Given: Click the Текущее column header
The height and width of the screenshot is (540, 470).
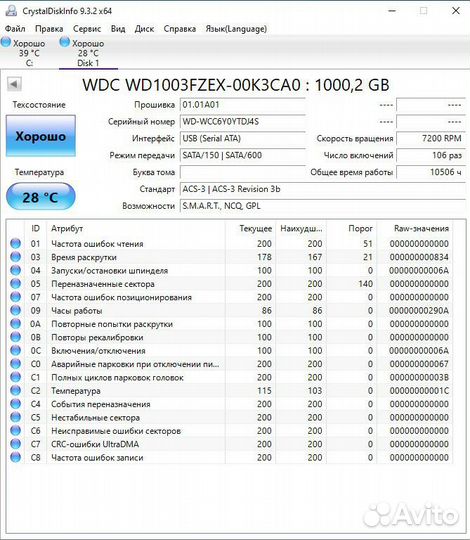Looking at the screenshot, I should click(x=250, y=228).
